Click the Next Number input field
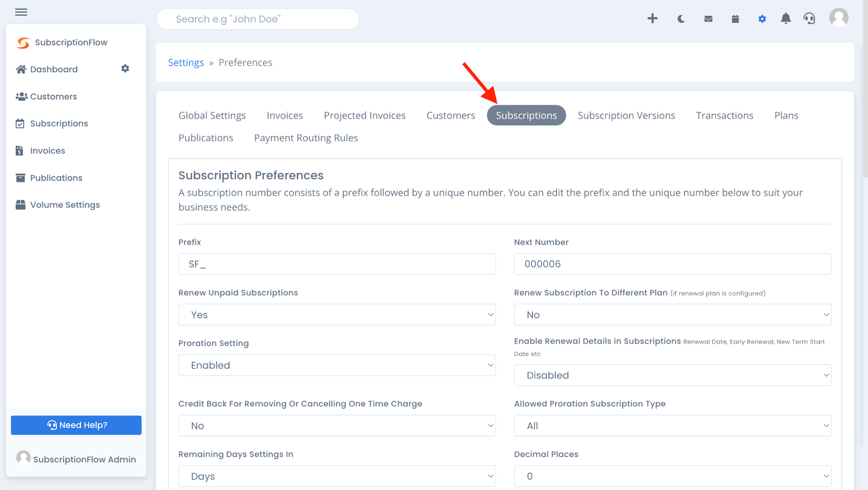 673,264
